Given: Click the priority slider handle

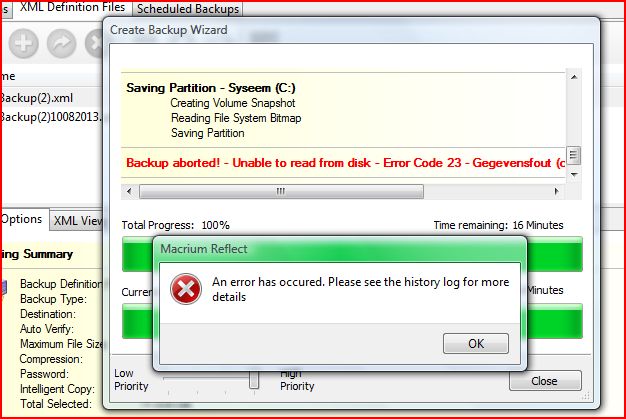Looking at the screenshot, I should pos(254,380).
